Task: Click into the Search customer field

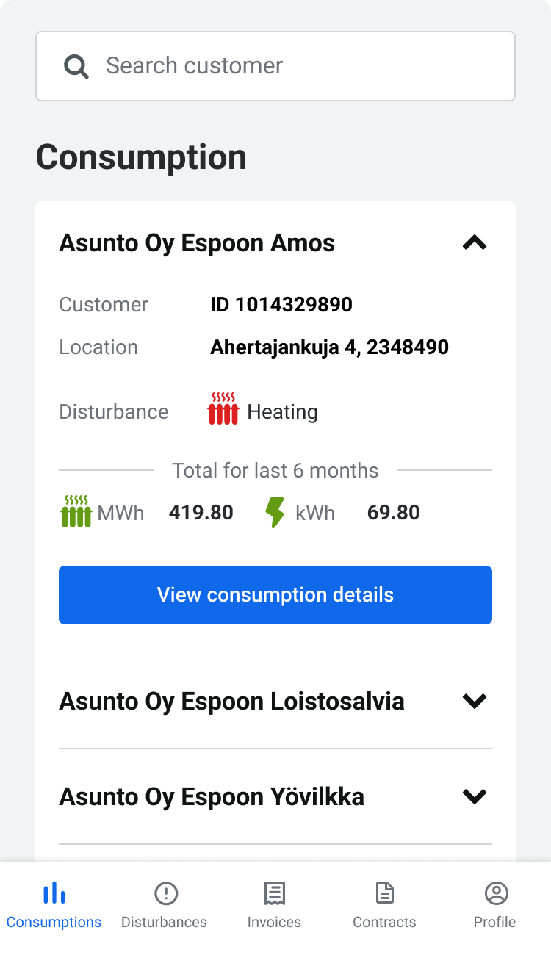Action: click(x=294, y=66)
